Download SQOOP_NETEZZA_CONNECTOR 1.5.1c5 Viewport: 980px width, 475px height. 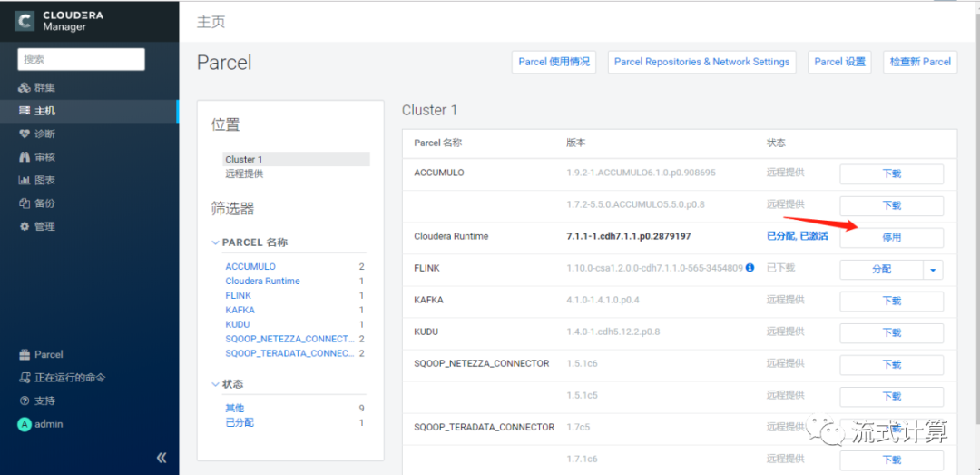coord(891,397)
